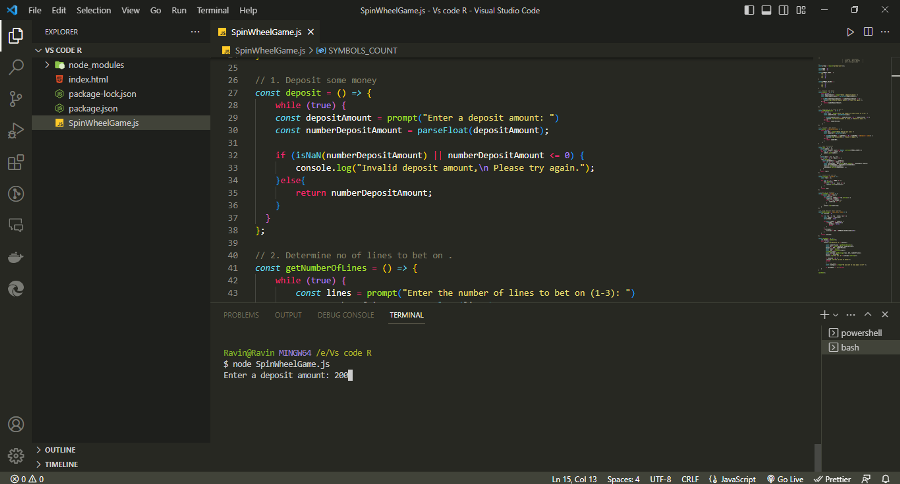Screen dimensions: 900x484
Task: Select the powershell terminal
Action: coord(860,333)
